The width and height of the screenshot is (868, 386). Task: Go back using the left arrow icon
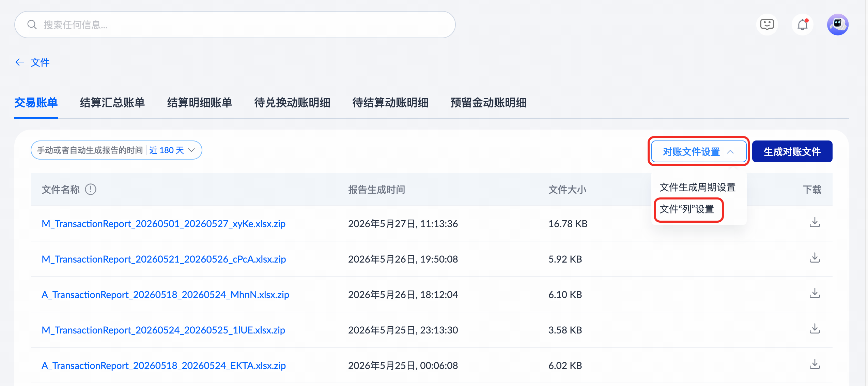pyautogui.click(x=20, y=62)
